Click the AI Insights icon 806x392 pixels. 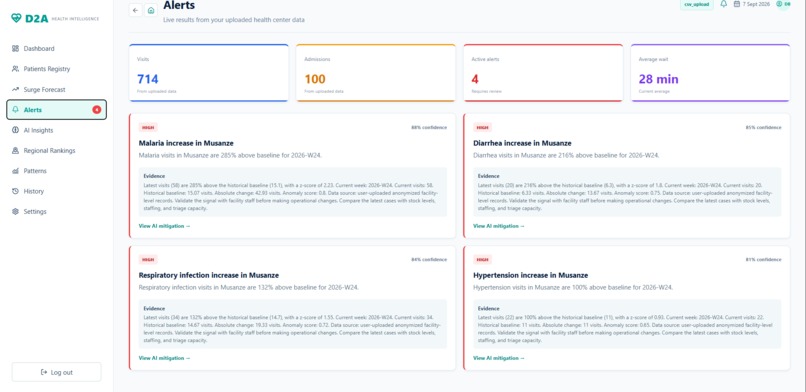pos(15,130)
